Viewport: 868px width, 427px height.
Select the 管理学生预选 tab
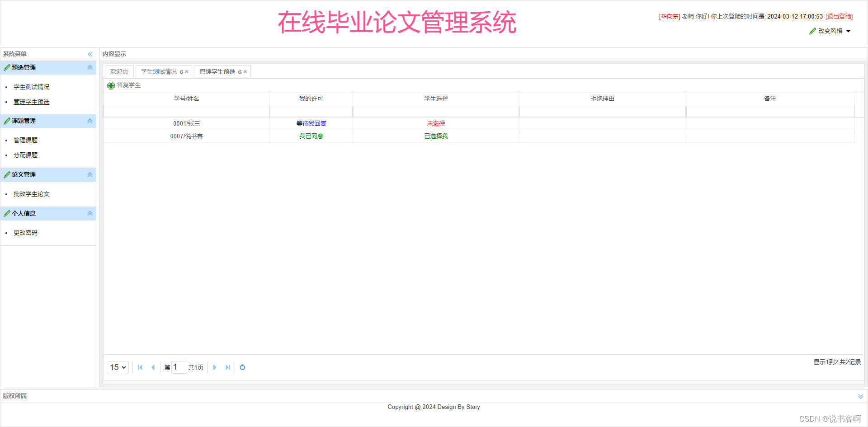point(217,71)
